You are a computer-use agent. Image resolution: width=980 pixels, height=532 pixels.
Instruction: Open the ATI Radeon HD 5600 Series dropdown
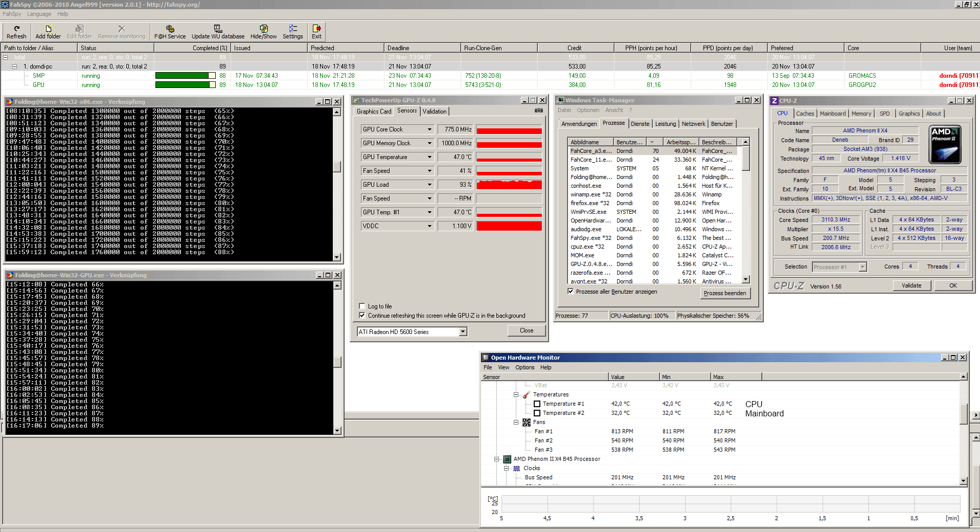point(463,332)
